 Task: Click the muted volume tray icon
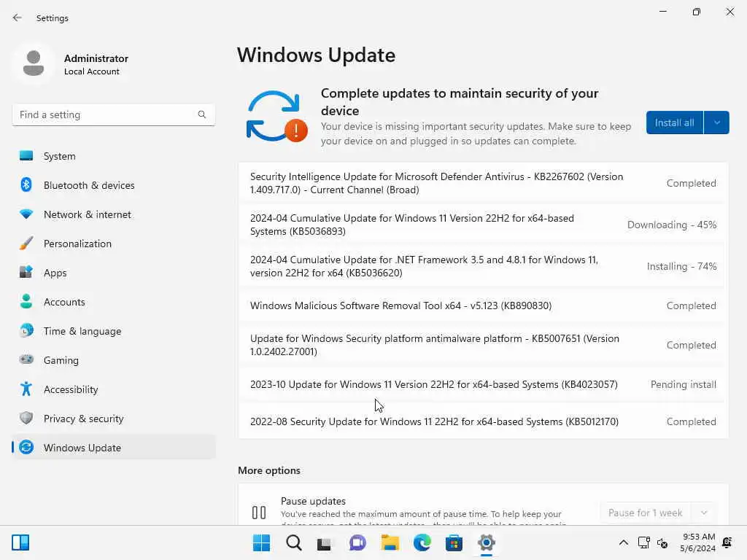[x=662, y=542]
